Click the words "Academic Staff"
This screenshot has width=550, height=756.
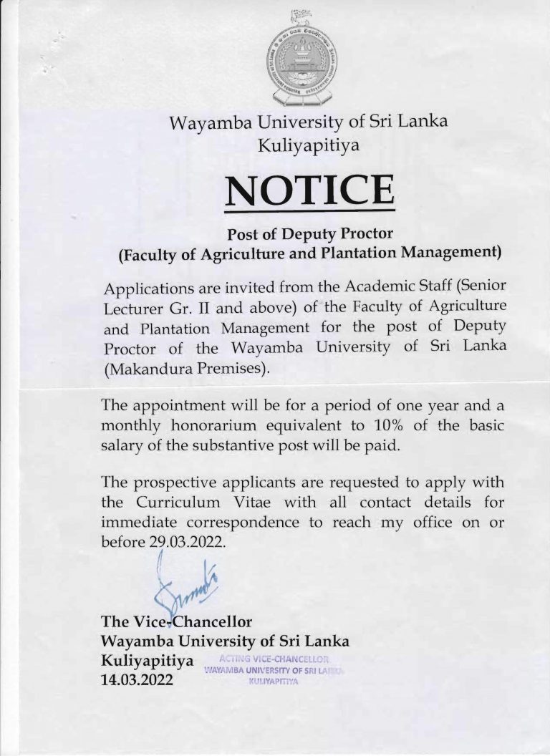coord(388,288)
